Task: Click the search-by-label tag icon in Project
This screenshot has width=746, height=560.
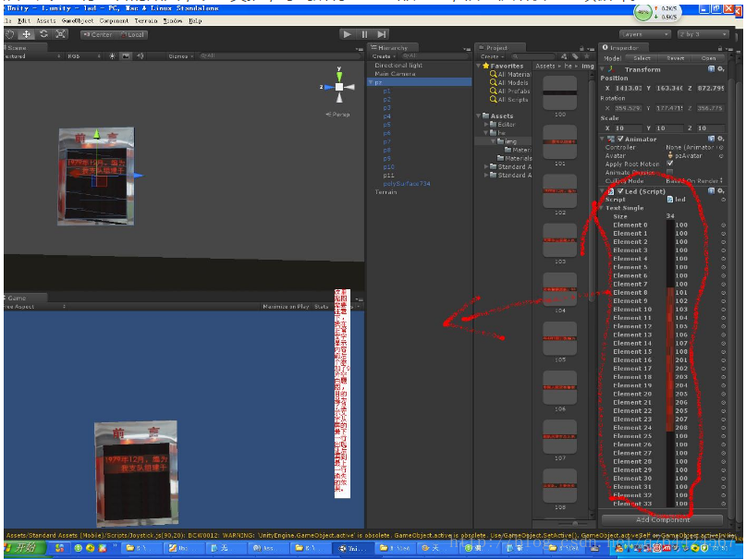Action: (x=575, y=56)
